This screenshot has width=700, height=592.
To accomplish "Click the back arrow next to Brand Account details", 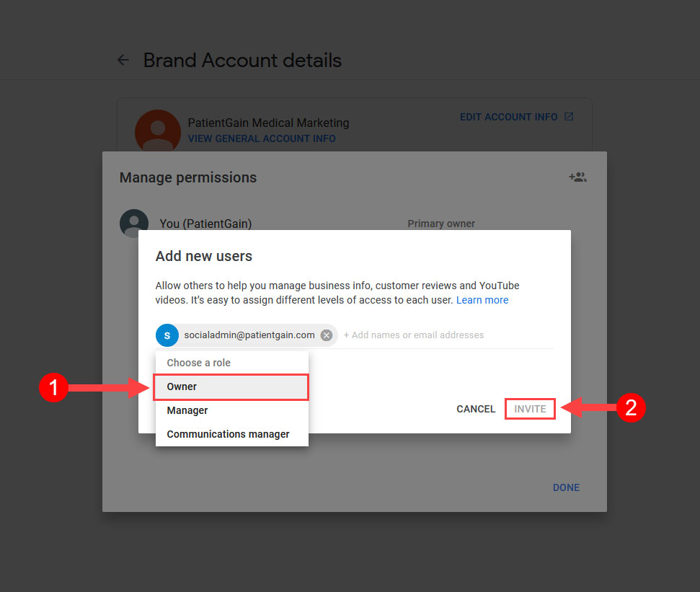I will pos(123,60).
